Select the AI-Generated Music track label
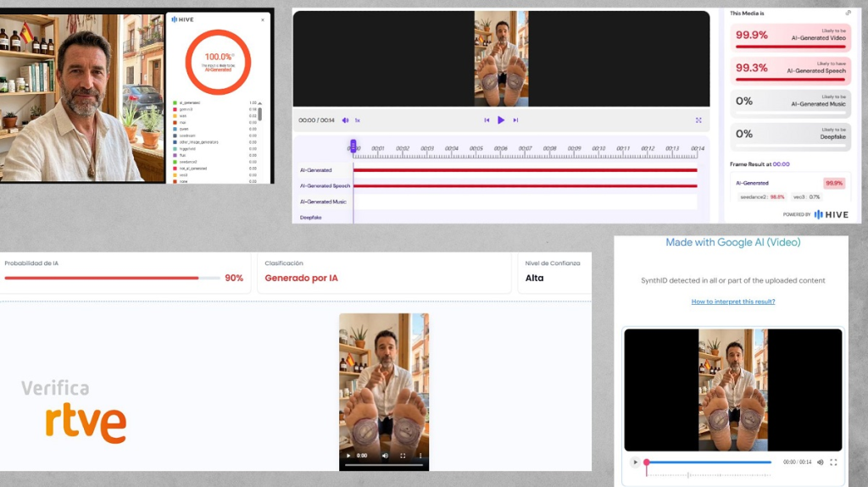This screenshot has height=487, width=868. pos(323,202)
